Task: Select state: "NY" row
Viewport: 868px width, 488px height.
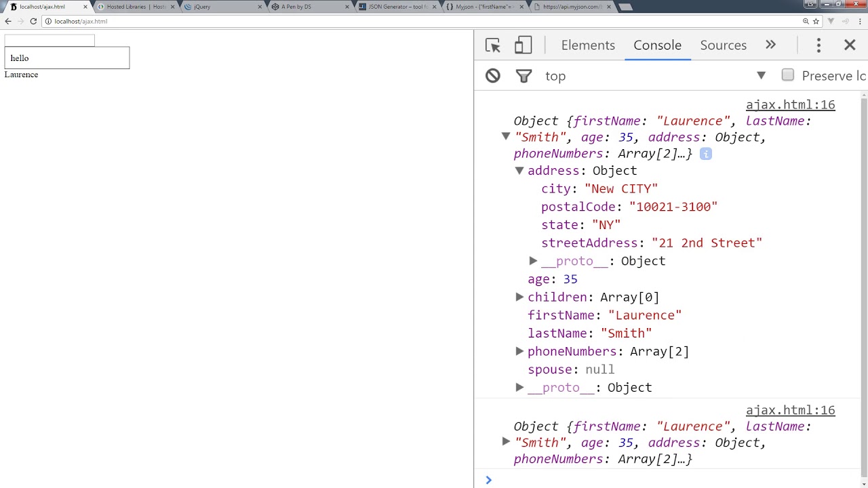Action: [581, 225]
